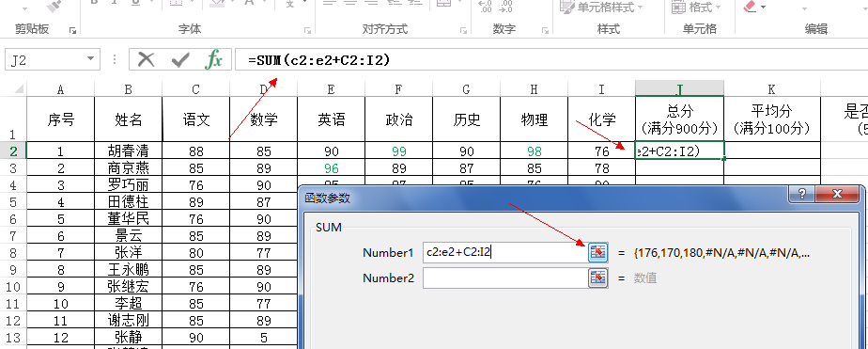Click the 序号 header cell

click(x=61, y=119)
